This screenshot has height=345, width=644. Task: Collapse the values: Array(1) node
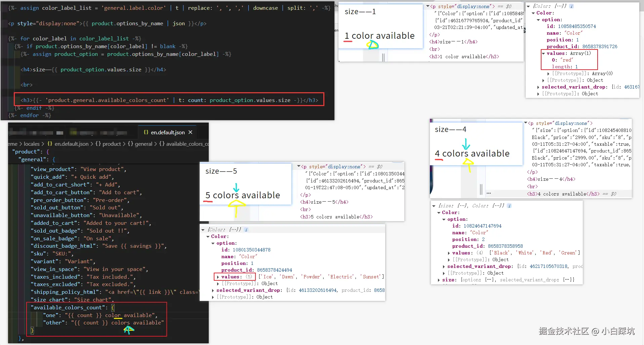pyautogui.click(x=543, y=53)
